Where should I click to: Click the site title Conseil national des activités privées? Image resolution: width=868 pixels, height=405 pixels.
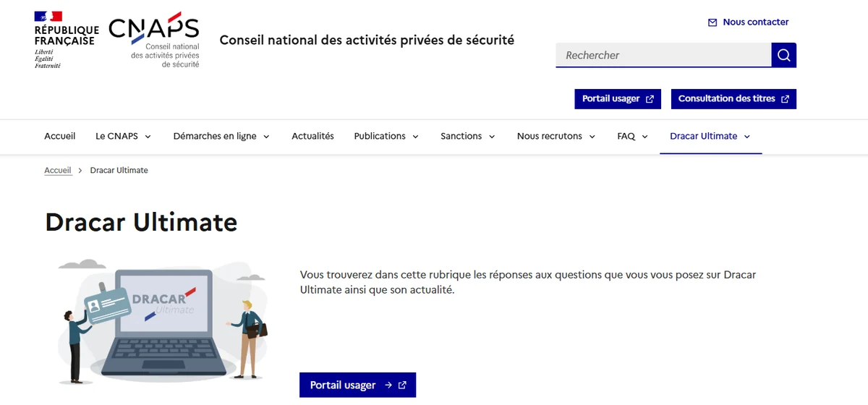[x=367, y=40]
